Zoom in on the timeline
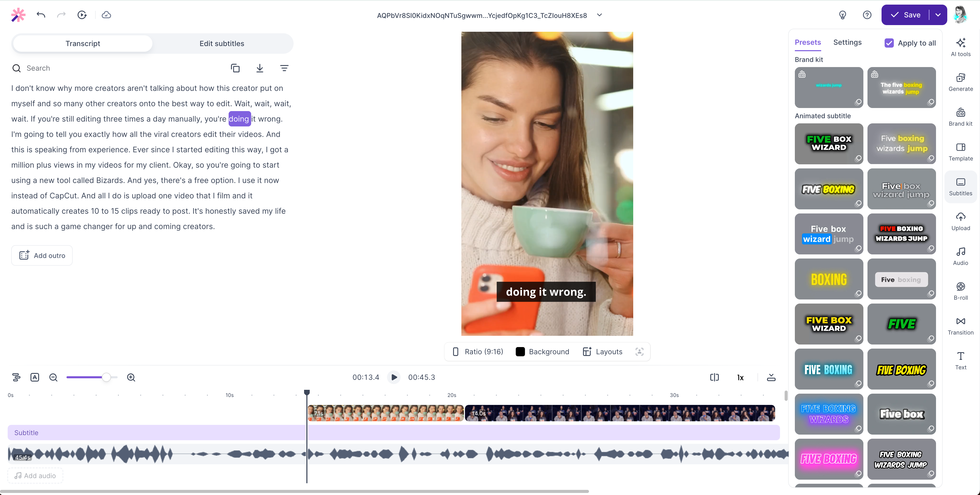The height and width of the screenshot is (495, 980). [131, 377]
